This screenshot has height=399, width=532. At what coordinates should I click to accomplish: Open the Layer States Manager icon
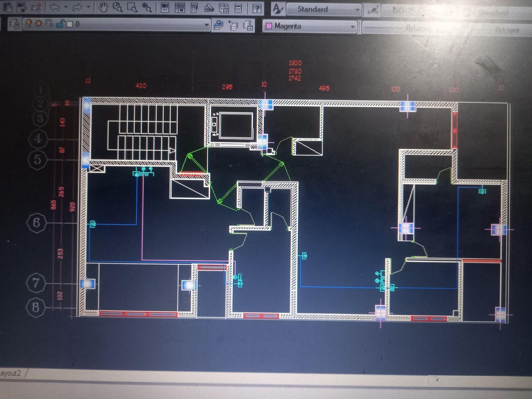pos(248,26)
